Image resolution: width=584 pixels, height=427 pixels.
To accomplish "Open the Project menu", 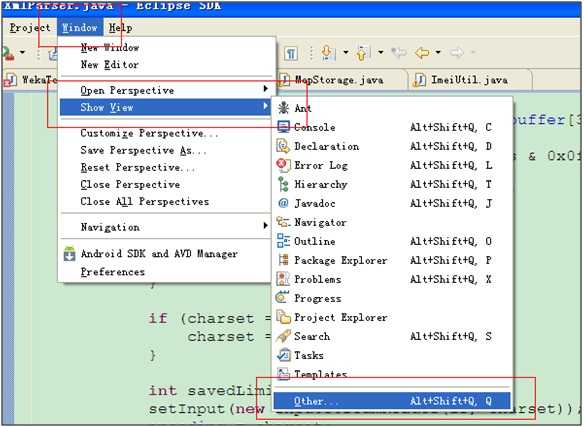I will 30,28.
